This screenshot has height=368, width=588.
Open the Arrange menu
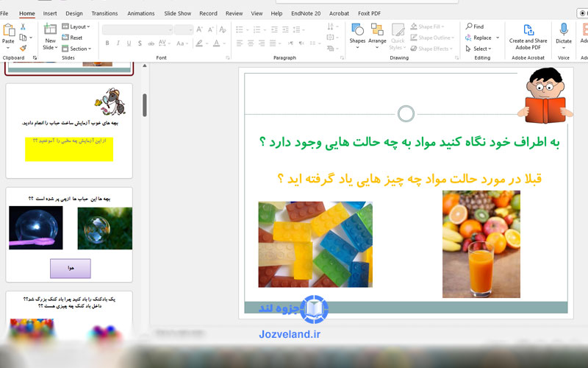tap(377, 35)
